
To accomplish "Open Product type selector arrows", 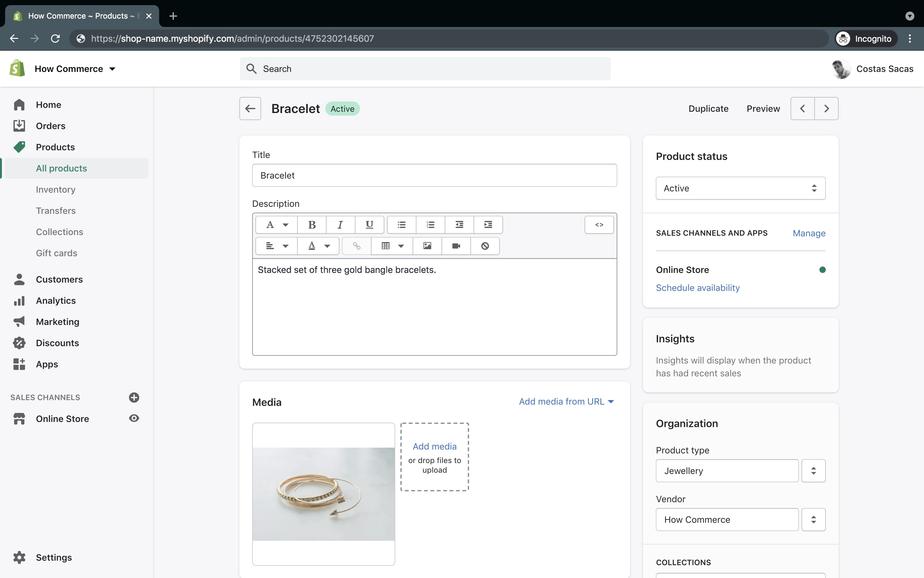I will (814, 471).
